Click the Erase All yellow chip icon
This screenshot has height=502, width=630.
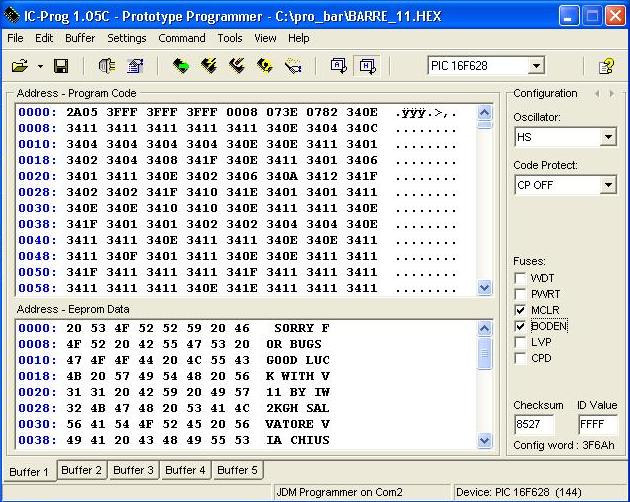pyautogui.click(x=265, y=66)
